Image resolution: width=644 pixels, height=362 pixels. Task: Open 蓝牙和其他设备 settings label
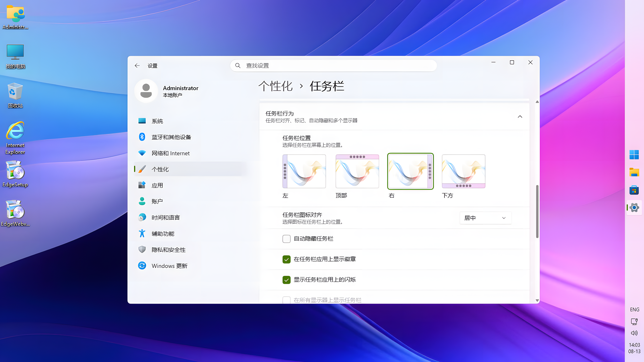171,137
